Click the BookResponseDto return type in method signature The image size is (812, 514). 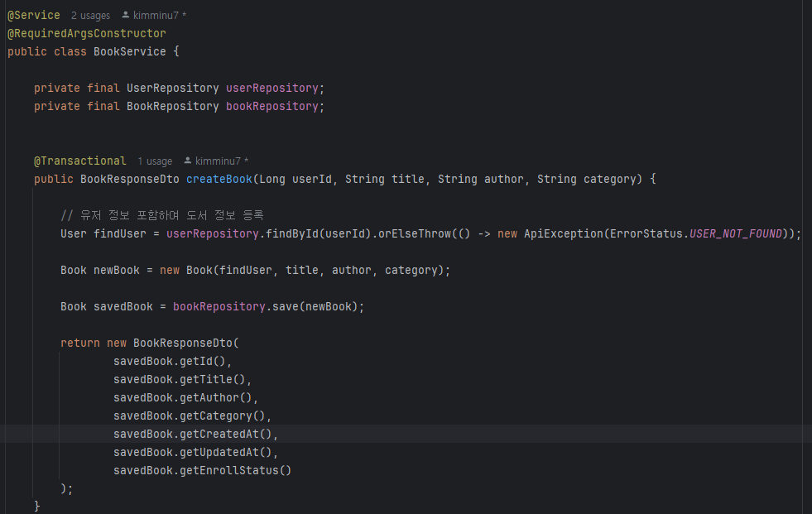coord(129,179)
